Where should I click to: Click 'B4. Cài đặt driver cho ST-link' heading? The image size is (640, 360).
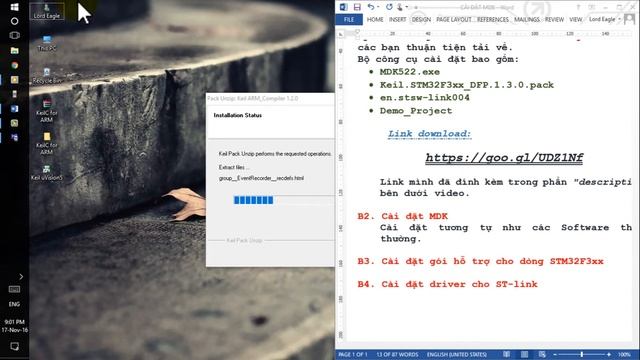pos(447,284)
